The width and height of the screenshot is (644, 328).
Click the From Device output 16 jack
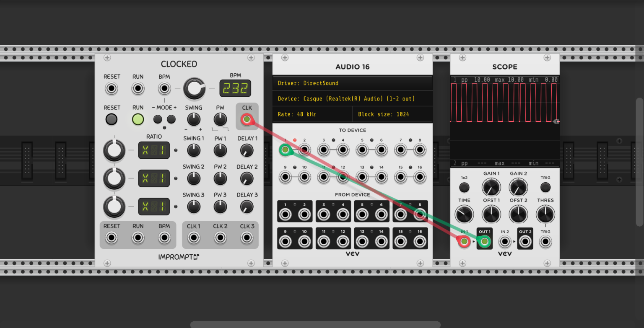420,242
